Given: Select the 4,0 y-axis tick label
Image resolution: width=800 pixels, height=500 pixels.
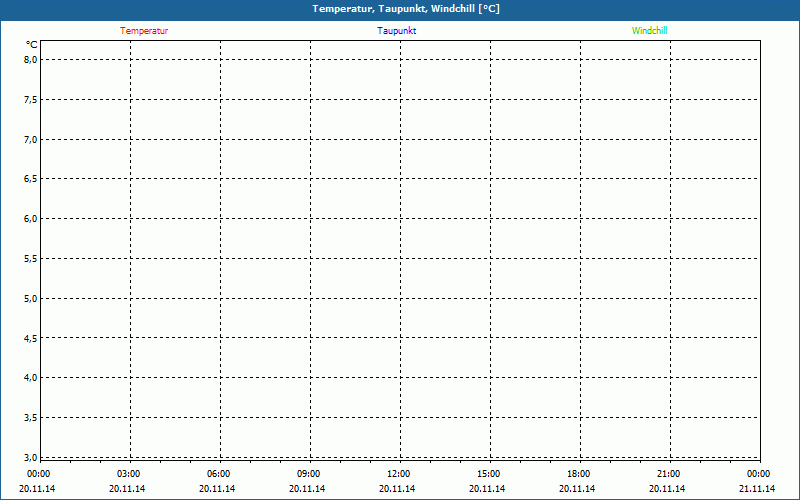Looking at the screenshot, I should pos(30,377).
